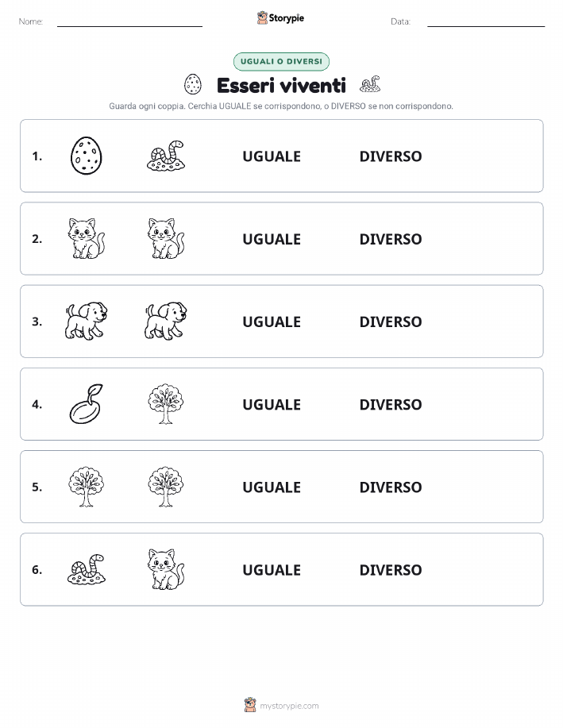
Task: Click the UGUALI O DIVERSI badge
Action: 281,61
